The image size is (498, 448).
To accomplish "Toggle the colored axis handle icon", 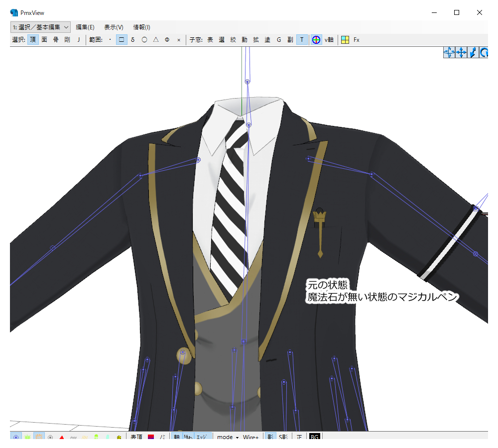I will pyautogui.click(x=316, y=40).
